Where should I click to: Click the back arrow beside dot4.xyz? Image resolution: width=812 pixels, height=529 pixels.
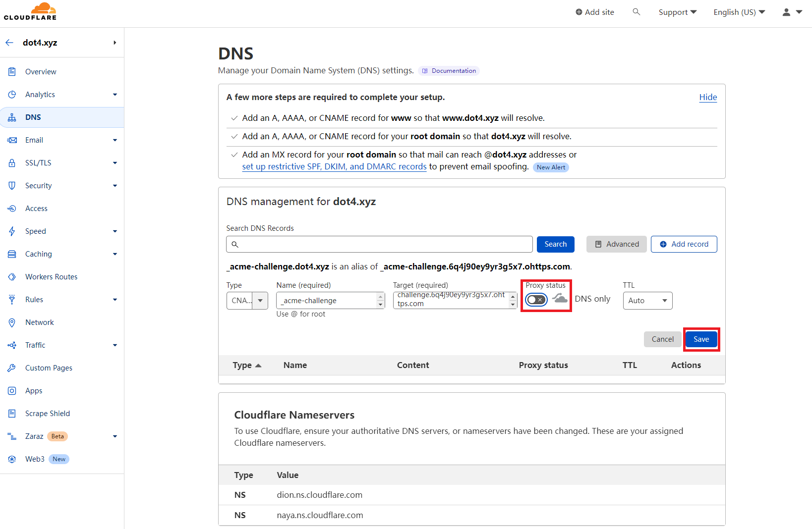tap(9, 43)
